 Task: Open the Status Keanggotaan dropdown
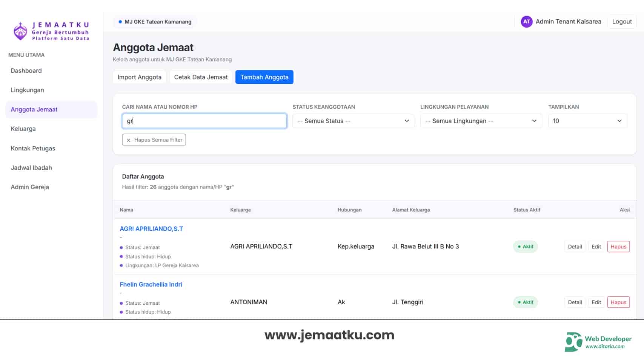(353, 121)
